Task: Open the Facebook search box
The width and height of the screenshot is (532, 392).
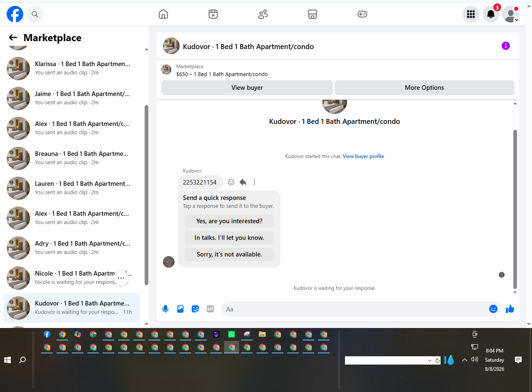Action: click(35, 14)
